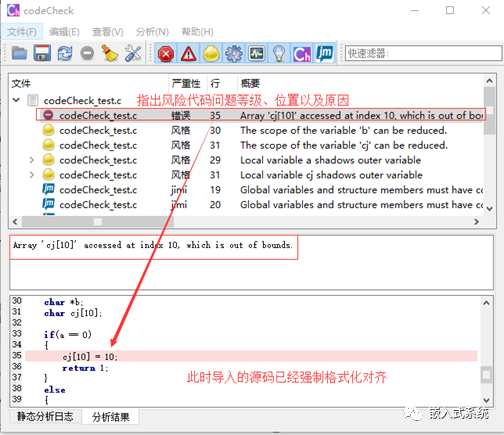504x435 pixels.
Task: Click the 'return 1;' code line
Action: pos(85,368)
